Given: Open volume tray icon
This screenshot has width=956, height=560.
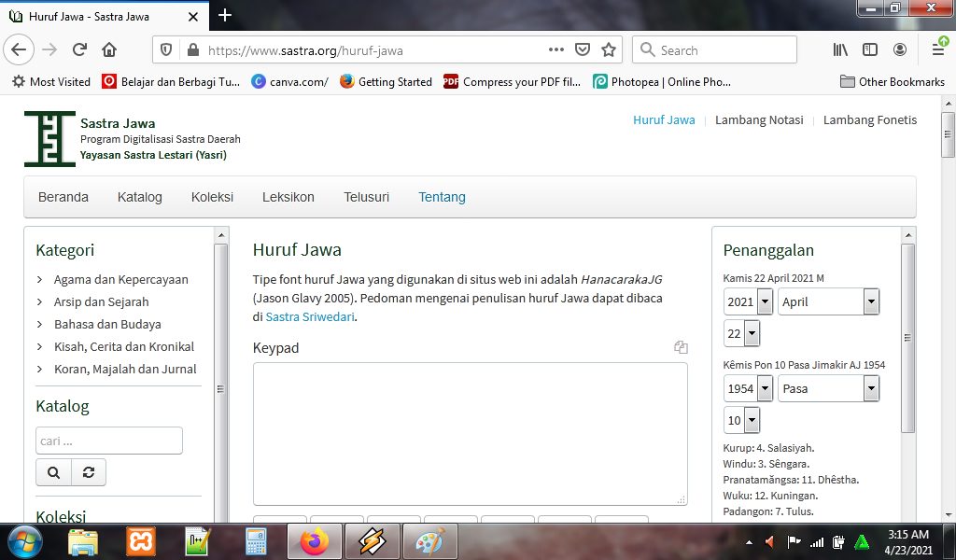Looking at the screenshot, I should click(x=770, y=541).
